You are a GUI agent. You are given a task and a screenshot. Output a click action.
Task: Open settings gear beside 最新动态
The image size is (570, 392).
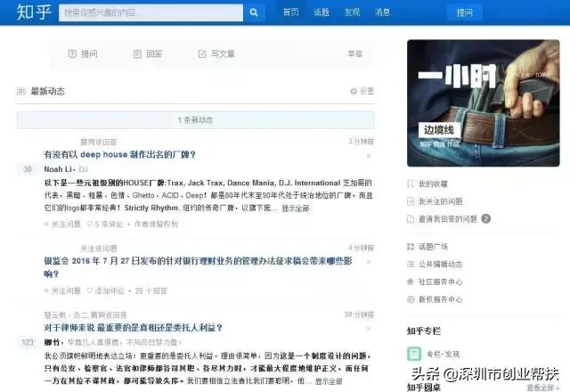pyautogui.click(x=354, y=91)
